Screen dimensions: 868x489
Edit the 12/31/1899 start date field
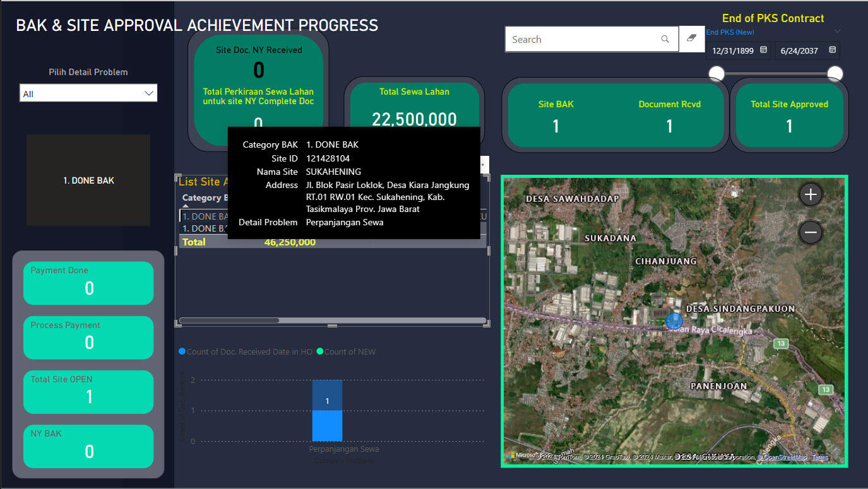[x=733, y=50]
